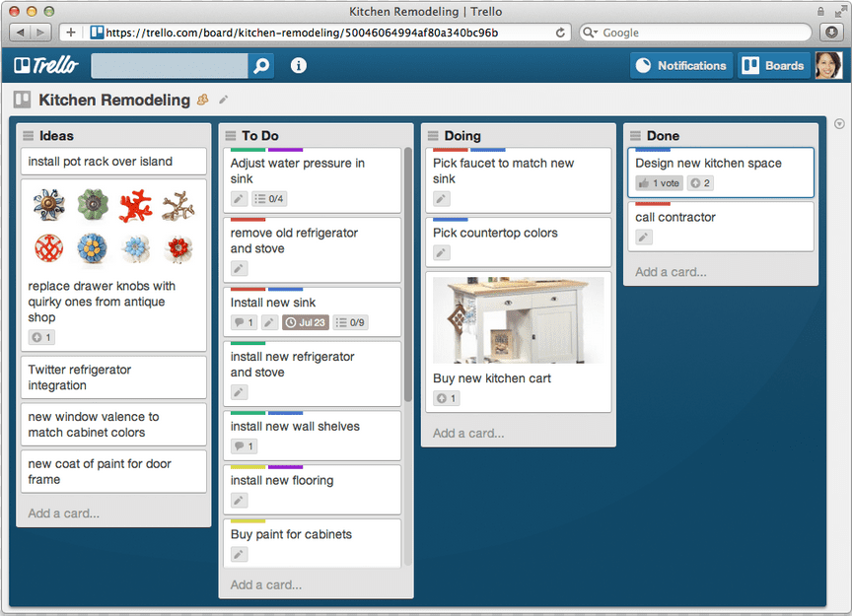The image size is (852, 616).
Task: Go forward with browser forward arrow
Action: [x=40, y=33]
